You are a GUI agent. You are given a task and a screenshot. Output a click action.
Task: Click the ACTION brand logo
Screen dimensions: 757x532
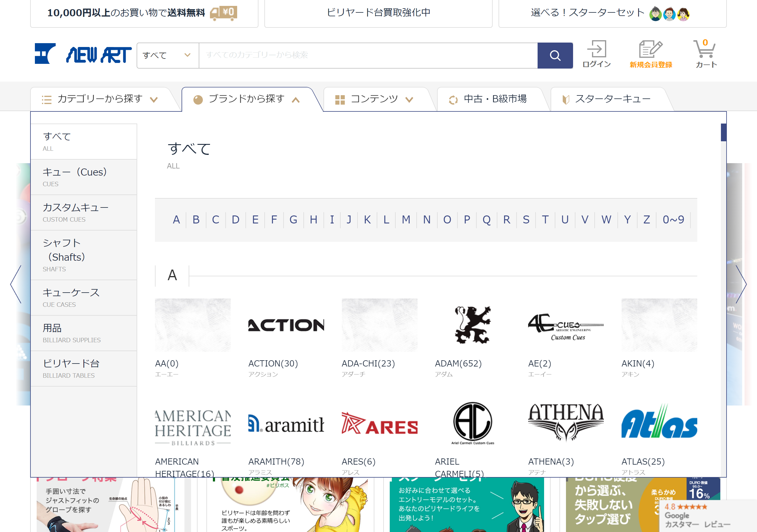point(286,325)
